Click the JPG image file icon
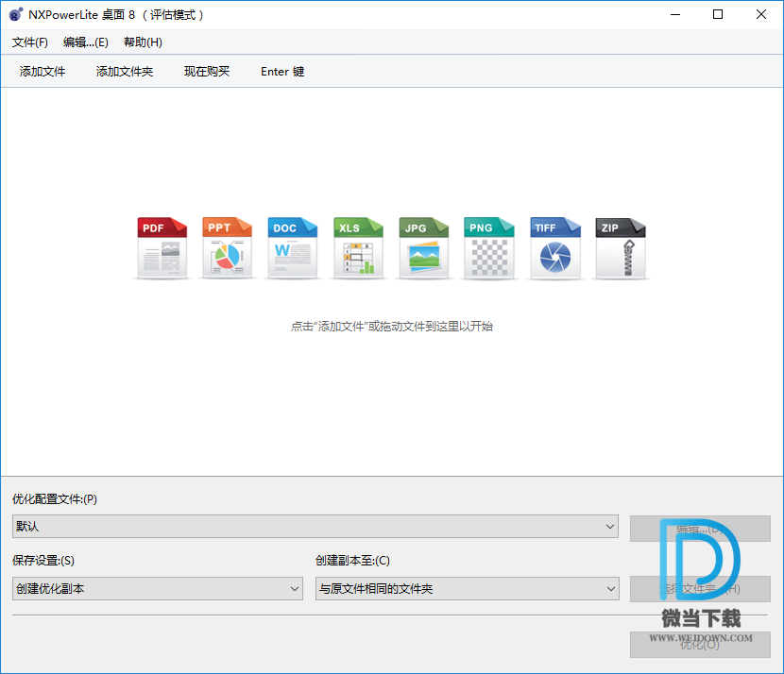 [x=424, y=248]
